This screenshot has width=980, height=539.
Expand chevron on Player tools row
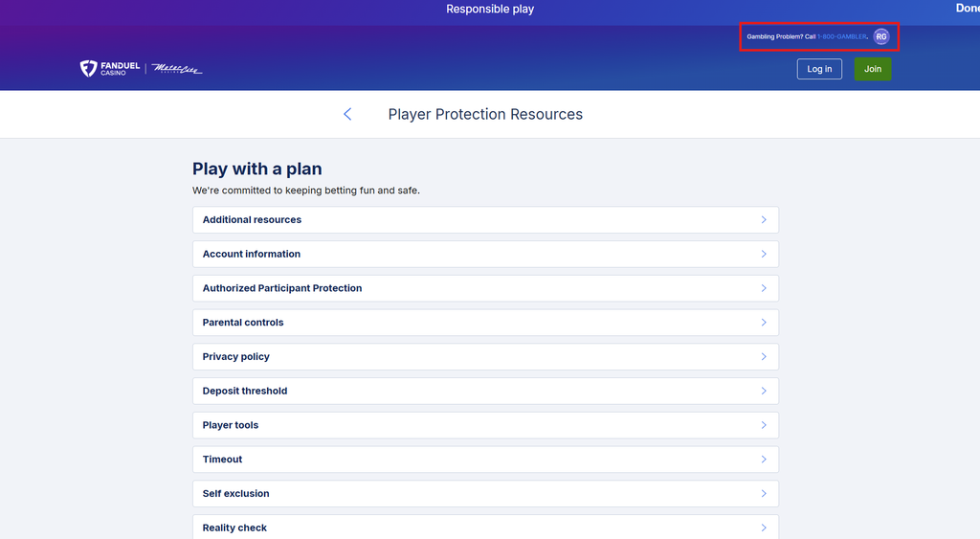764,425
